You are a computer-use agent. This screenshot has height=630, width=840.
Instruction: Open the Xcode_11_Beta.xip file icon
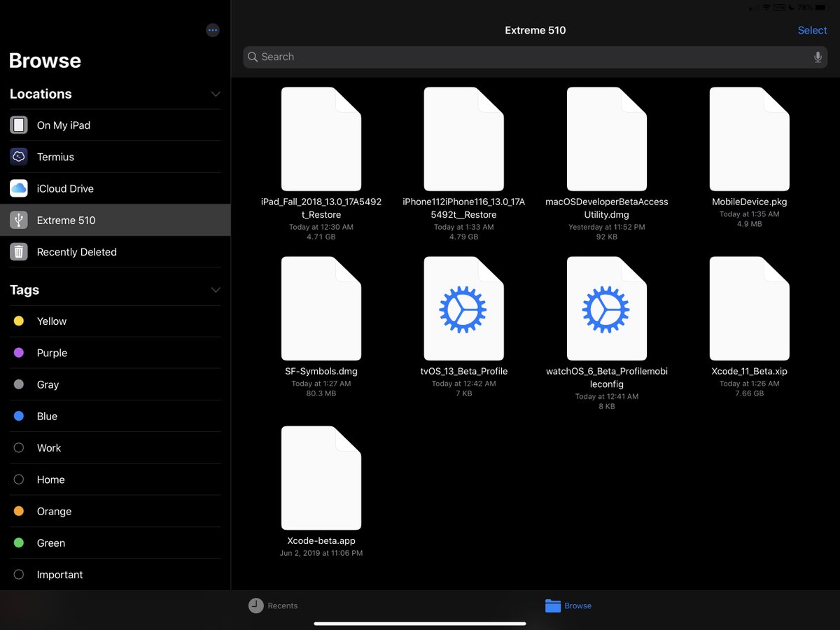(x=749, y=309)
